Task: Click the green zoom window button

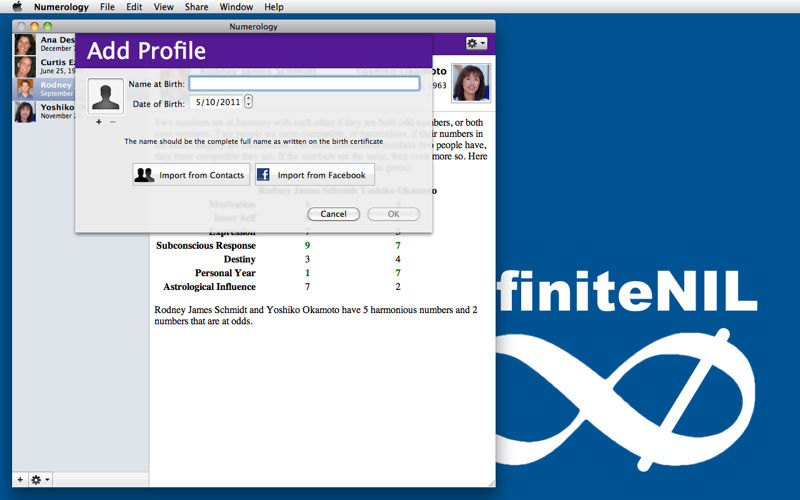Action: (x=47, y=26)
